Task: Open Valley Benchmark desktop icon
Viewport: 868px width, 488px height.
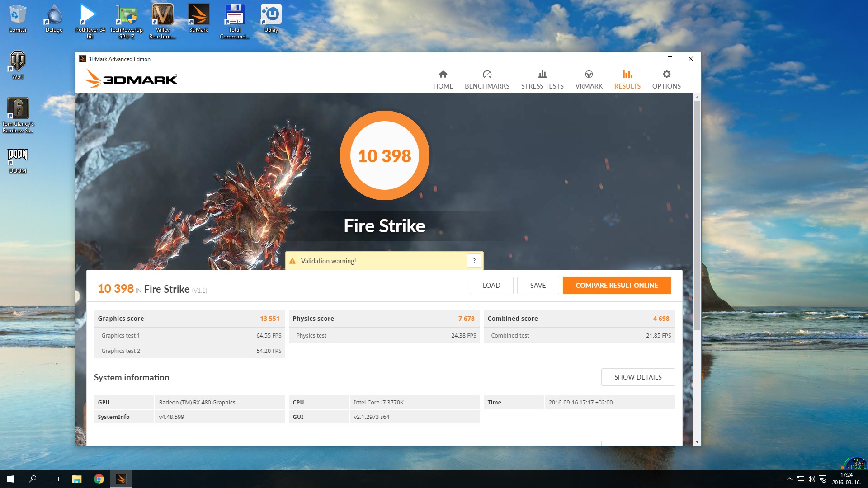Action: coord(162,21)
